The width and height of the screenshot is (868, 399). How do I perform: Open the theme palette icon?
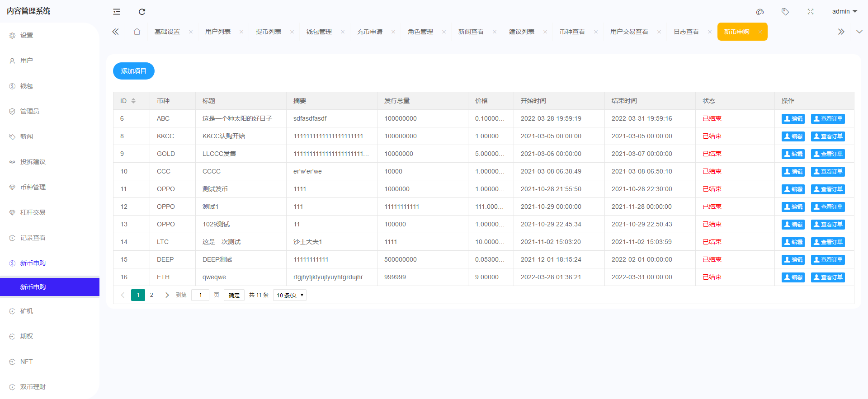pos(760,12)
